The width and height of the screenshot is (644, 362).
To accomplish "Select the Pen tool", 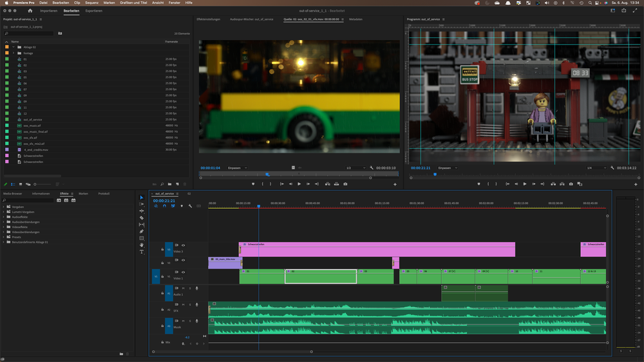I will pos(142,231).
